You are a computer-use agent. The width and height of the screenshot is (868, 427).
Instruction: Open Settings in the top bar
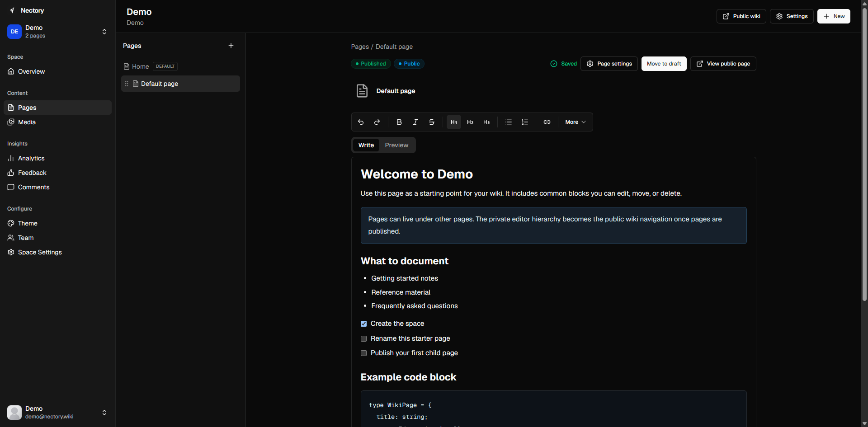click(792, 16)
